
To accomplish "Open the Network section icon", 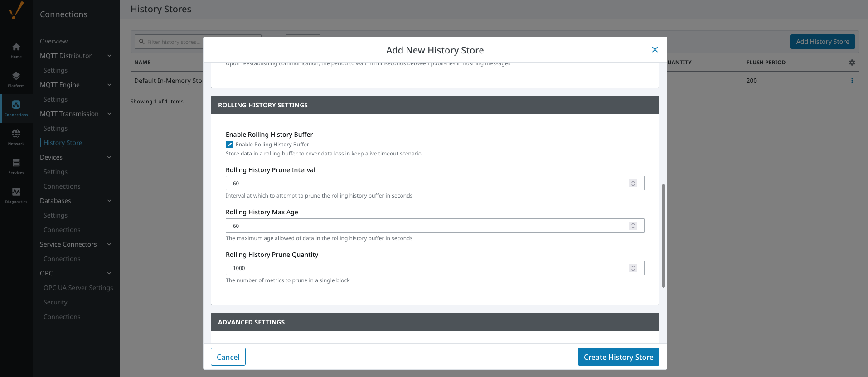I will coord(16,137).
